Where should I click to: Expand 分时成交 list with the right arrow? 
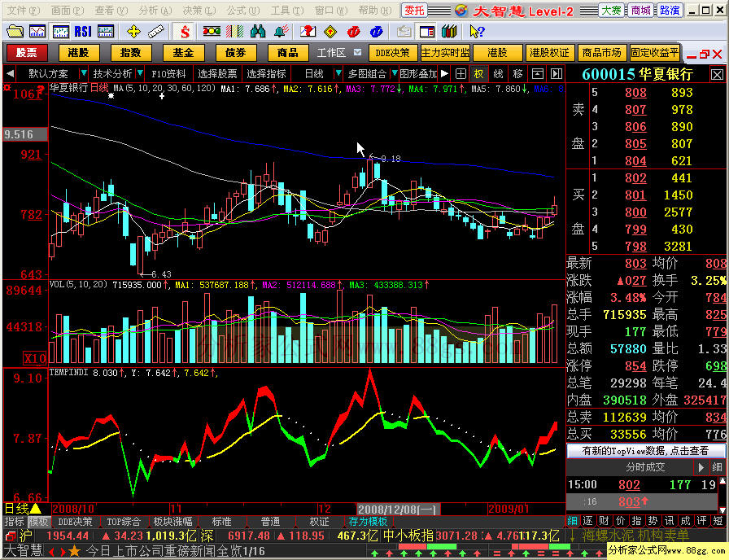[x=701, y=467]
